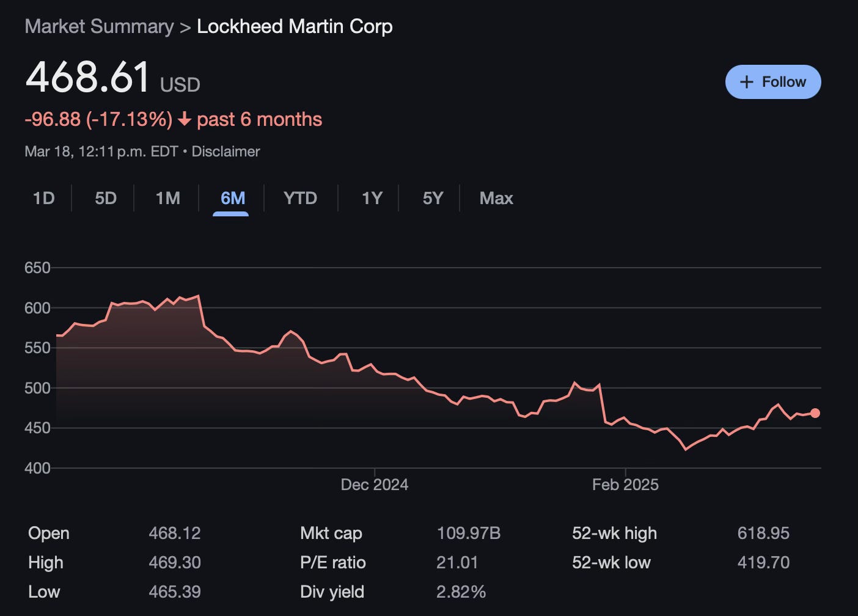Switch chart to YTD range
858x616 pixels.
point(300,198)
